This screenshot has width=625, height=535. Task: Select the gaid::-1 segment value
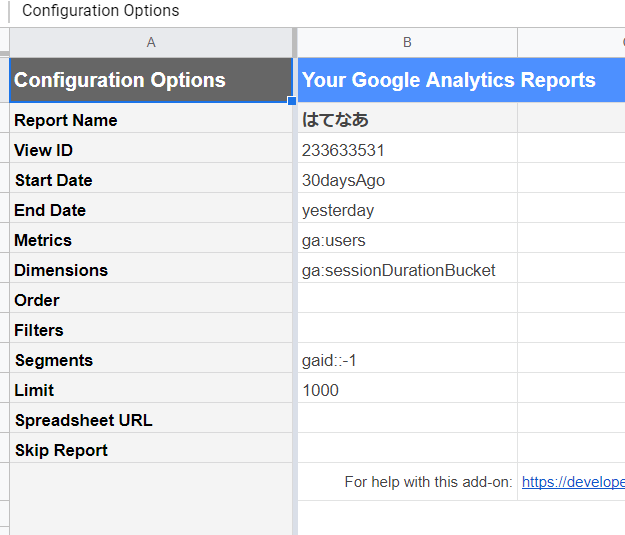pos(407,358)
